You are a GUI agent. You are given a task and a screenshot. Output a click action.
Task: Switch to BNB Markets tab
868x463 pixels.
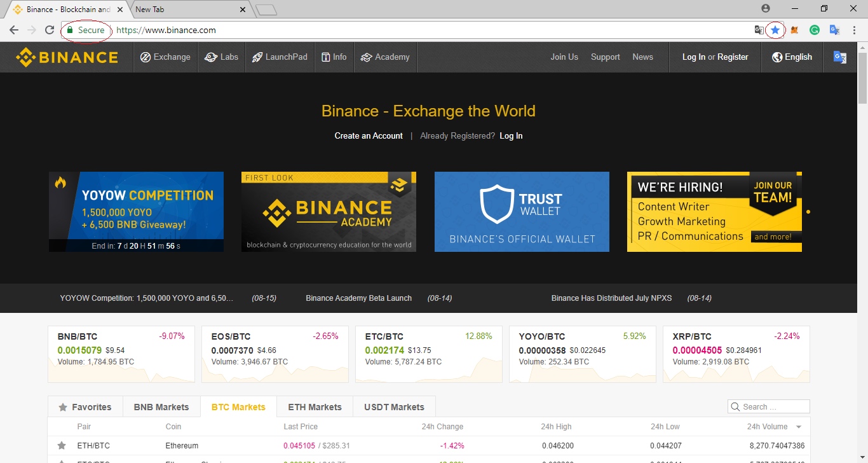[161, 407]
